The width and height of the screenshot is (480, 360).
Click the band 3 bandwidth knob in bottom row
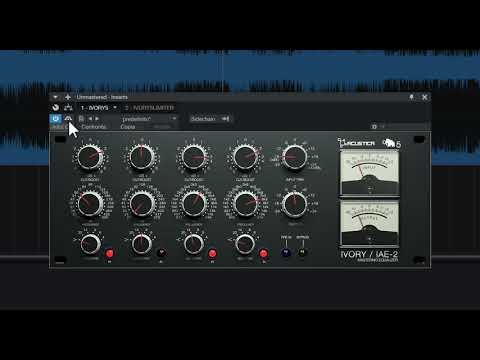tap(193, 244)
